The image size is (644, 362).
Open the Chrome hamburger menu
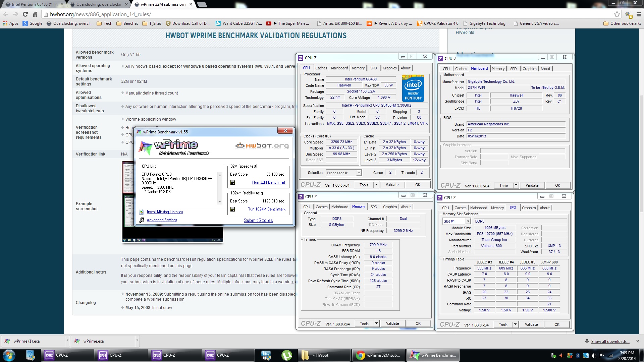point(639,14)
